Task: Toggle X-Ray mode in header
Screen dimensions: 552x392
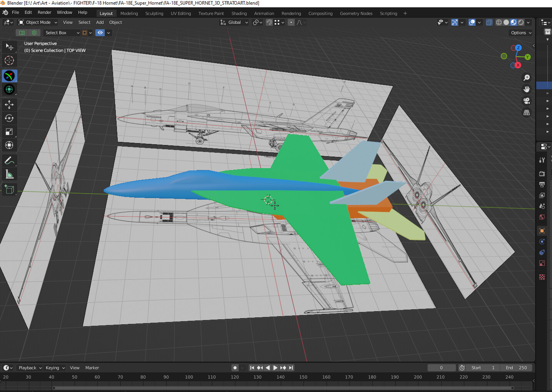Action: point(489,22)
